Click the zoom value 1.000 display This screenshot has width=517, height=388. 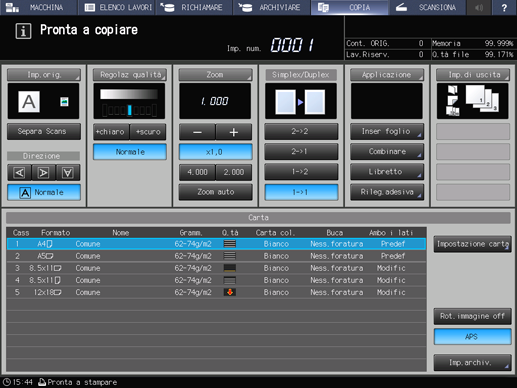[x=215, y=101]
